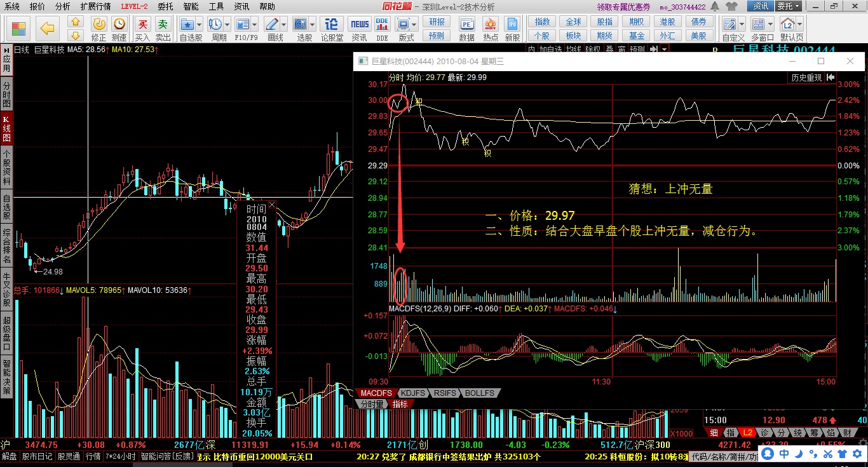The width and height of the screenshot is (868, 467).
Task: Select the 指标 tab below the chart
Action: click(400, 403)
